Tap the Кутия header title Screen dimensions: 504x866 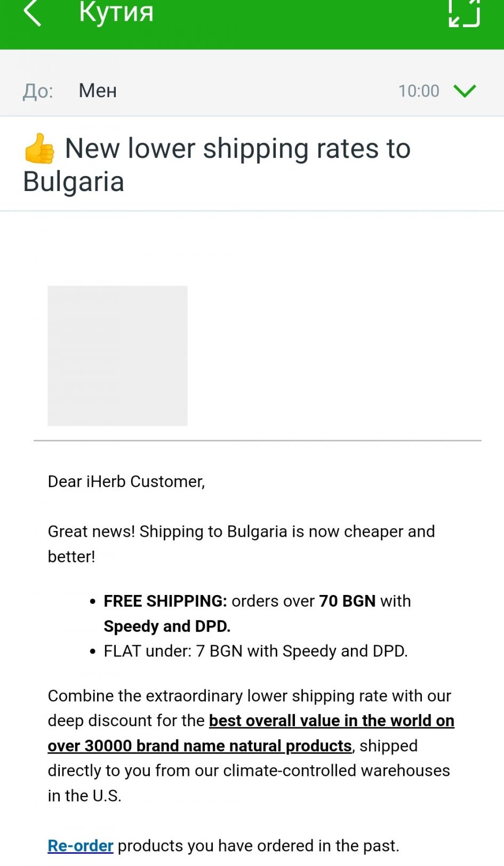(116, 12)
